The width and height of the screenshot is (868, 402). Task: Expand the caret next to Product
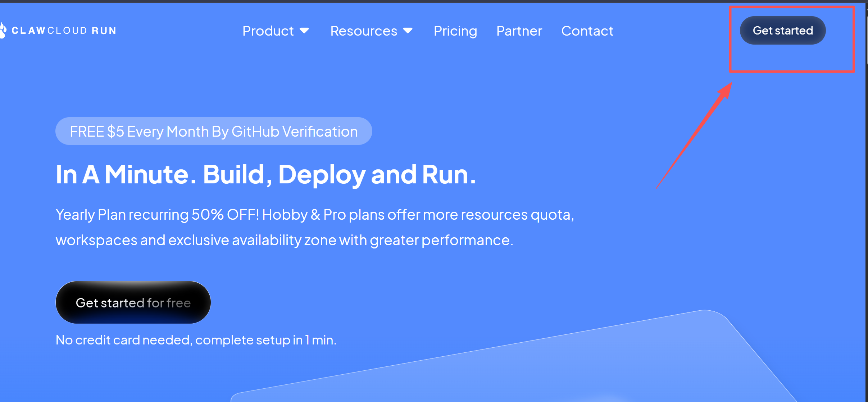tap(304, 31)
